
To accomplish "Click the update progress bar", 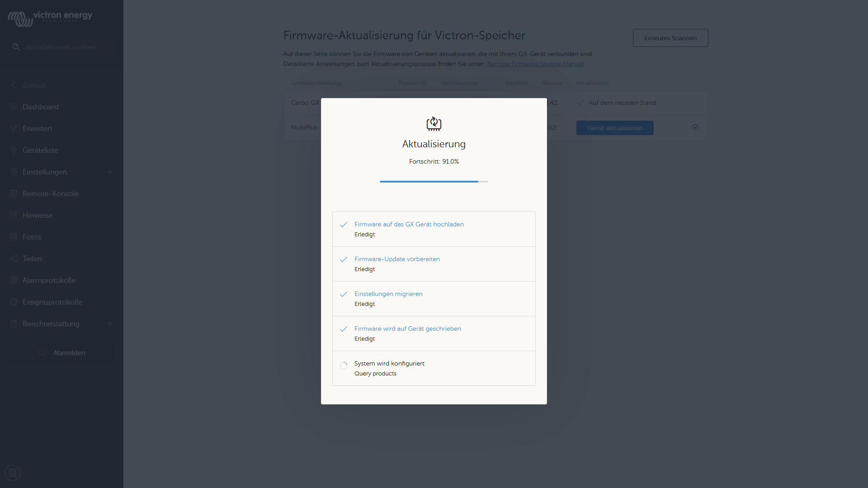I will 434,182.
